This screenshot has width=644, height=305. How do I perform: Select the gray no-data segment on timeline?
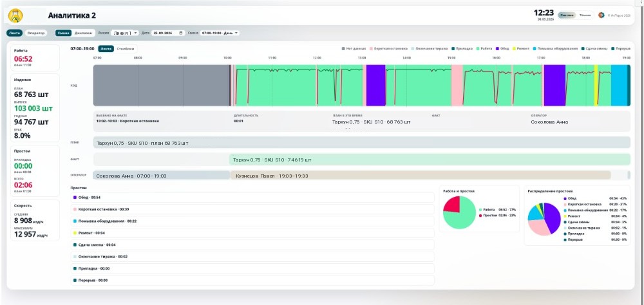pyautogui.click(x=161, y=86)
